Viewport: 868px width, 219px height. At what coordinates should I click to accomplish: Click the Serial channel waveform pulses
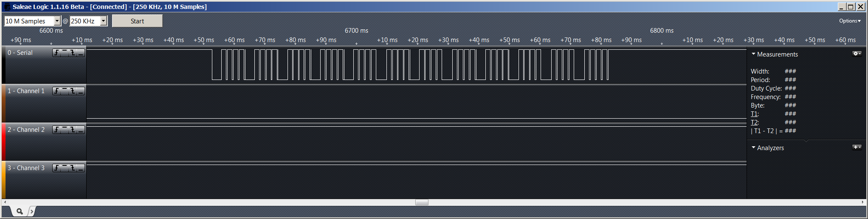point(410,65)
